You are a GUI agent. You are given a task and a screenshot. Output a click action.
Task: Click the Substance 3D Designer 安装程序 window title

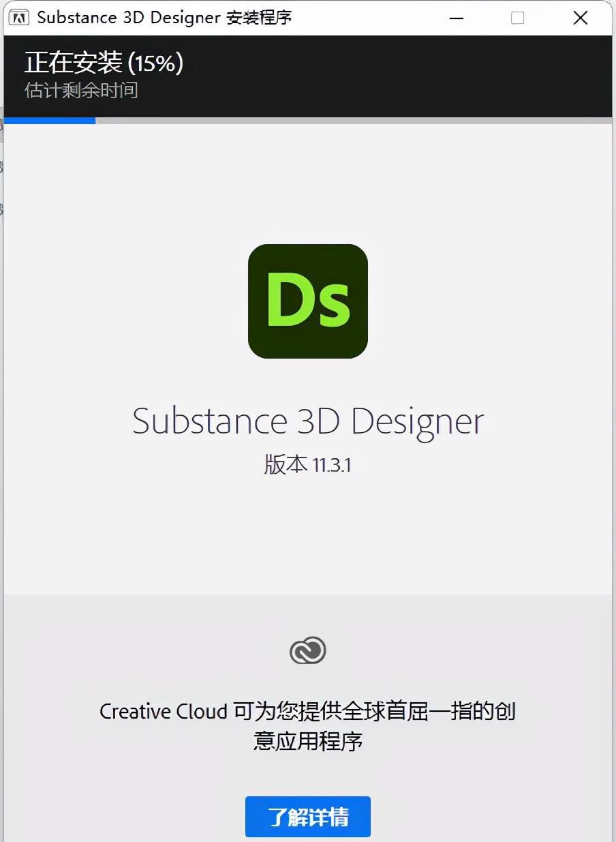point(164,18)
